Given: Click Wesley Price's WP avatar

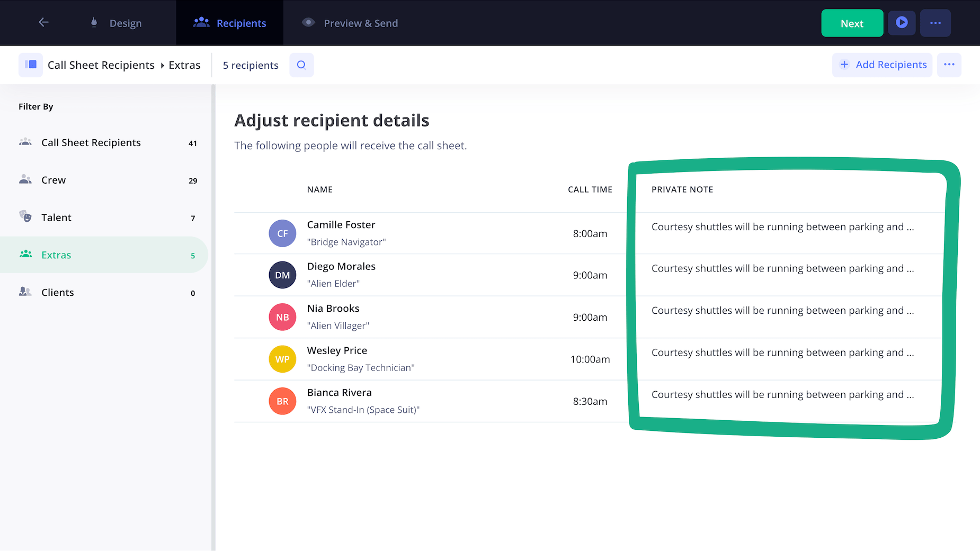Looking at the screenshot, I should pos(282,359).
